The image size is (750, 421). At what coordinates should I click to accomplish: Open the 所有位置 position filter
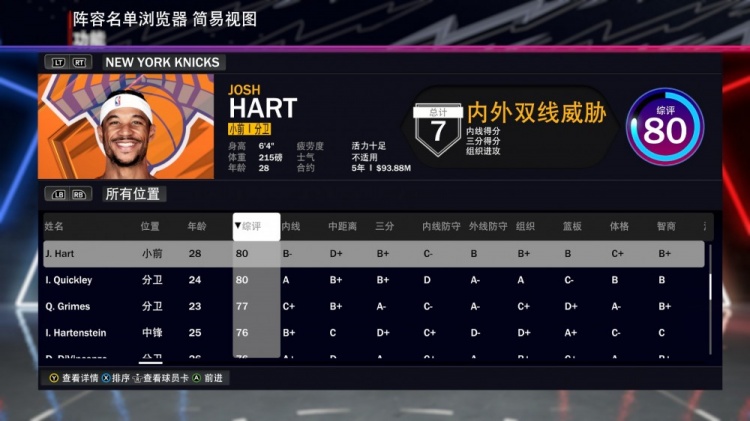133,194
